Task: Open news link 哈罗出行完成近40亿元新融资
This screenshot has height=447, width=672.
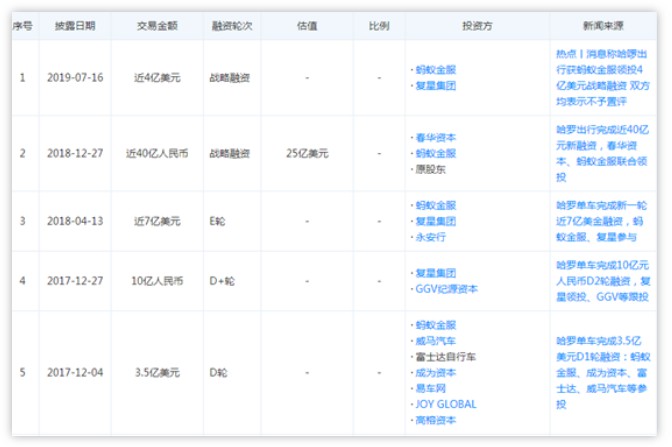Action: pos(602,153)
